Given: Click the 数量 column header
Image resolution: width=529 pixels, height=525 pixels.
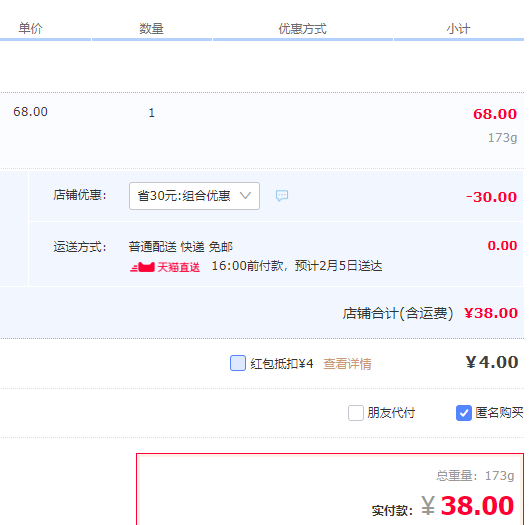Looking at the screenshot, I should coord(151,29).
